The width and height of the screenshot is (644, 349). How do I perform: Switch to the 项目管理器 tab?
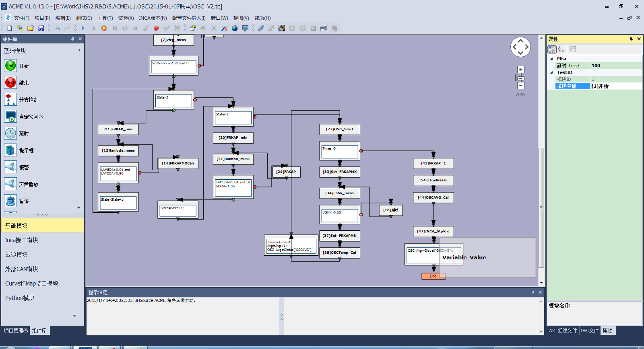tap(16, 331)
